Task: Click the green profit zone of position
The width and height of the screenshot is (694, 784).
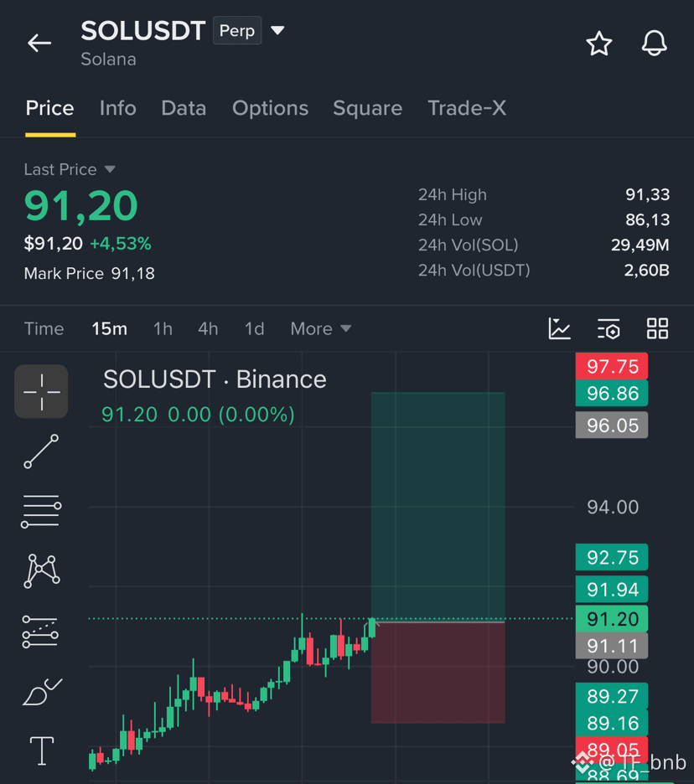Action: pyautogui.click(x=438, y=507)
